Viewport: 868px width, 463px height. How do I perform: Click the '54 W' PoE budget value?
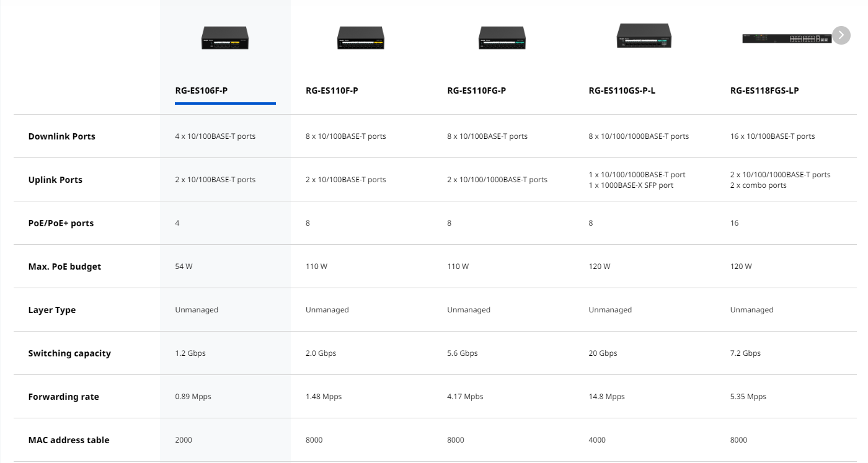tap(184, 267)
